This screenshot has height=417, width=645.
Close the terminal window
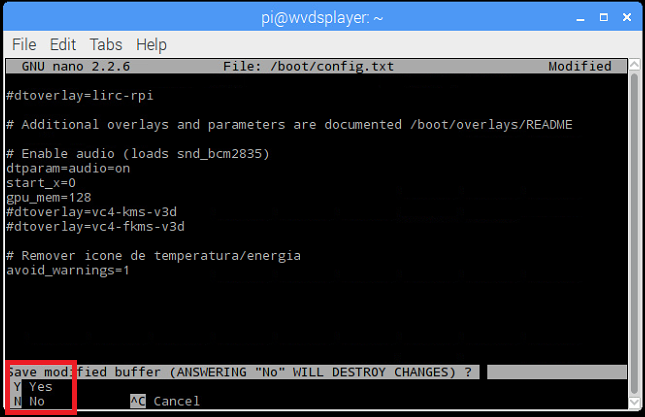(x=626, y=17)
